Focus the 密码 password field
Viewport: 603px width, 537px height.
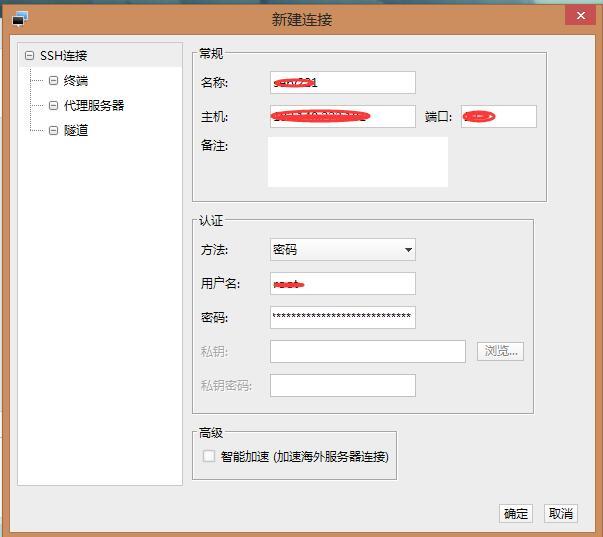[343, 317]
